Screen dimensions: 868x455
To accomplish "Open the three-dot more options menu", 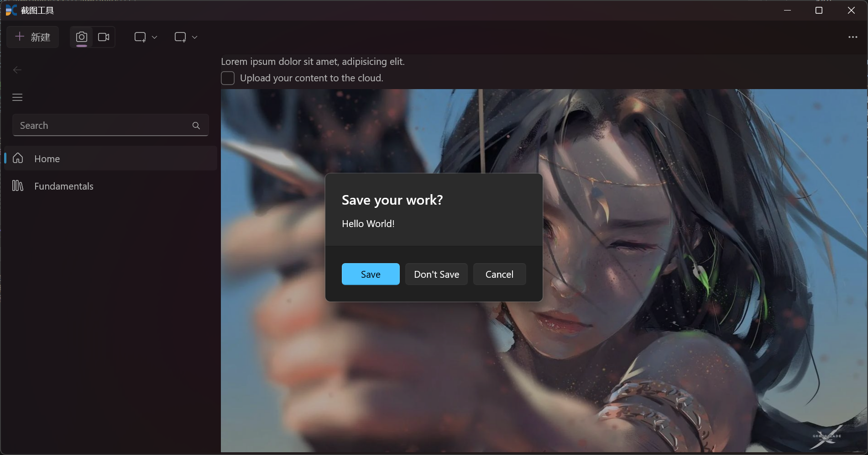I will coord(852,37).
